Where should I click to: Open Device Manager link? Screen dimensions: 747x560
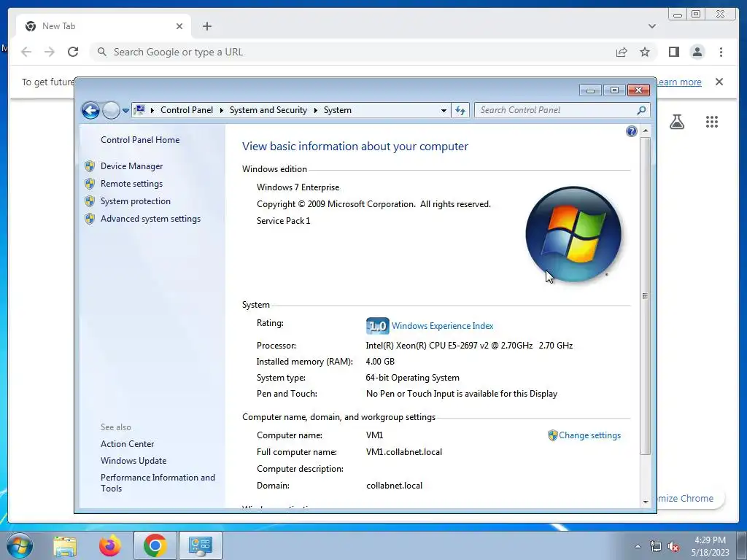[x=131, y=166]
